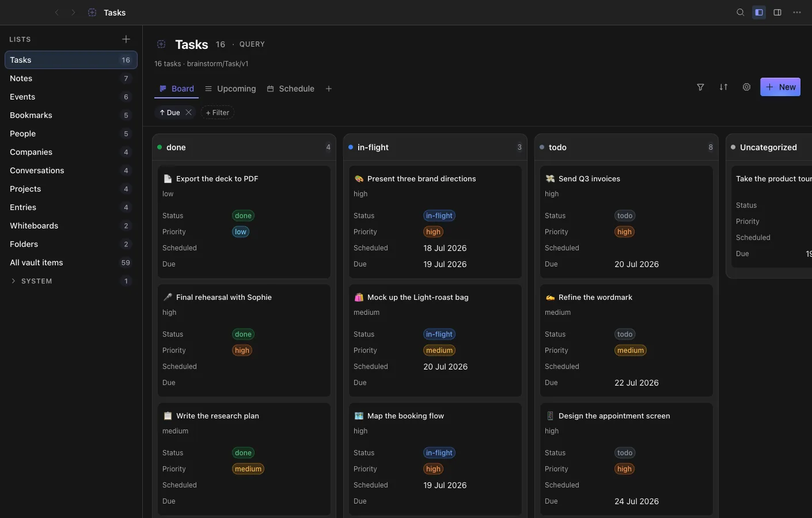Click the palette icon on Present three brand directions
Screen dimensions: 812x518
click(359, 179)
